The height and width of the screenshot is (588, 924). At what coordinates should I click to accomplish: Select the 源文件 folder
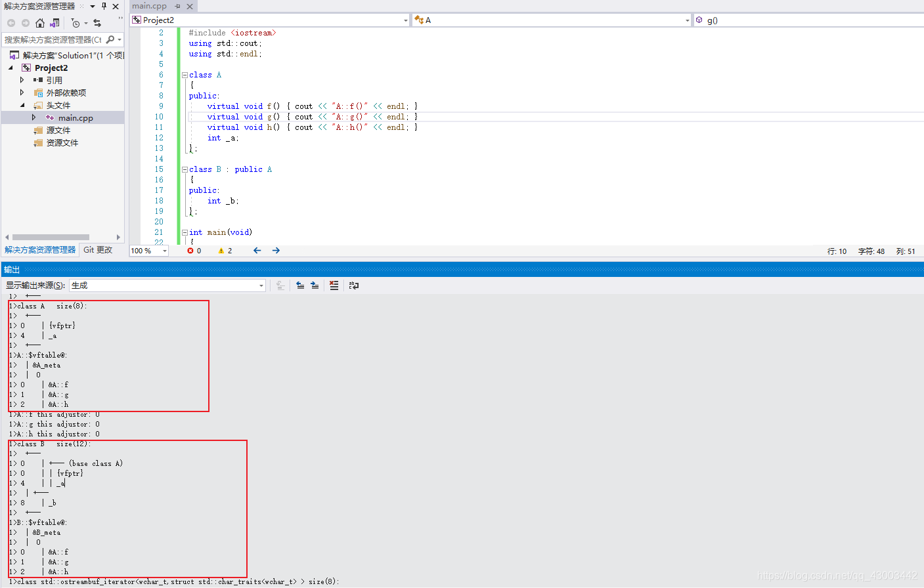click(x=58, y=130)
